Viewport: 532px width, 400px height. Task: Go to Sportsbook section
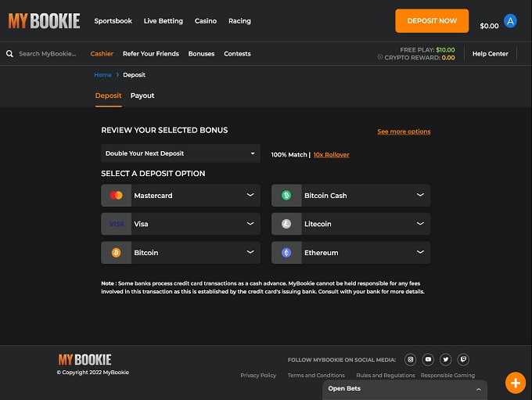113,21
